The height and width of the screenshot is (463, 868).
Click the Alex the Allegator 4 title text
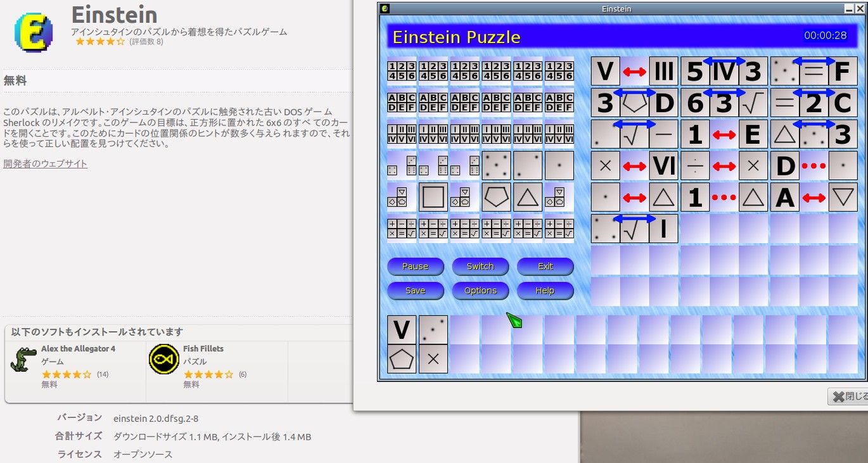79,349
